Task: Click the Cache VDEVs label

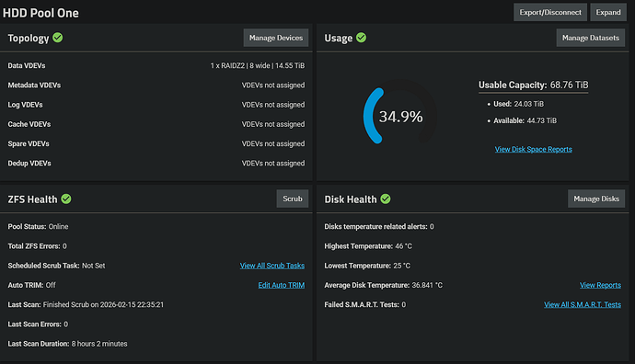Action: [x=29, y=124]
